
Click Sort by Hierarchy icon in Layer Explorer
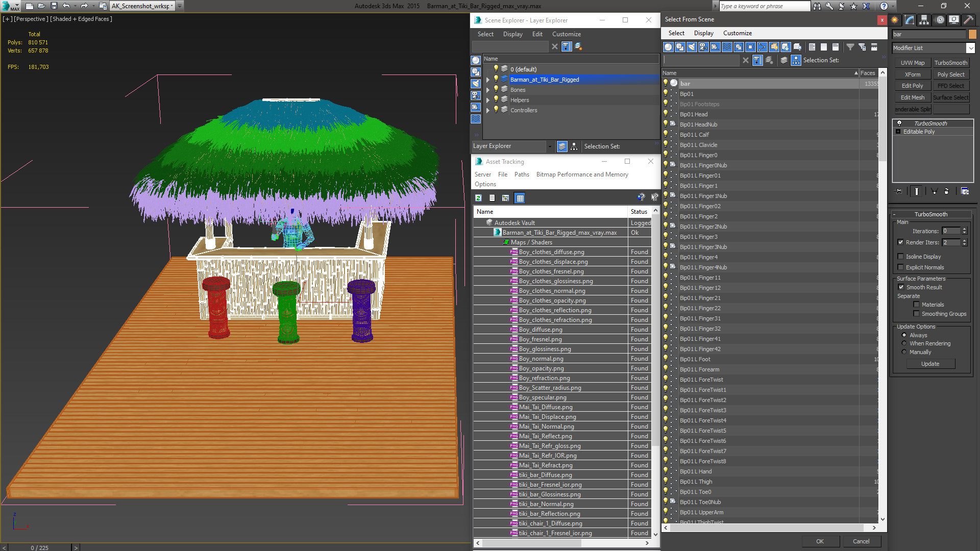pos(574,146)
